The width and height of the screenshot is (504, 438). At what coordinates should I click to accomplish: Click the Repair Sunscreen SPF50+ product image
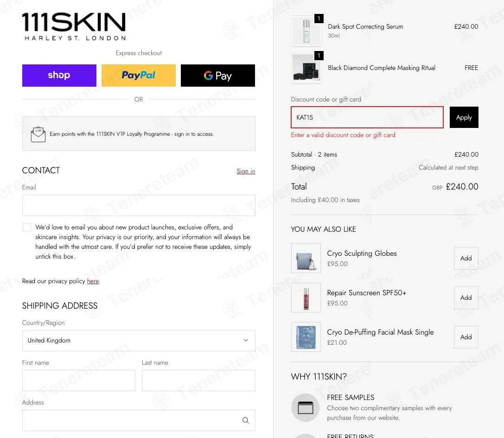point(306,298)
